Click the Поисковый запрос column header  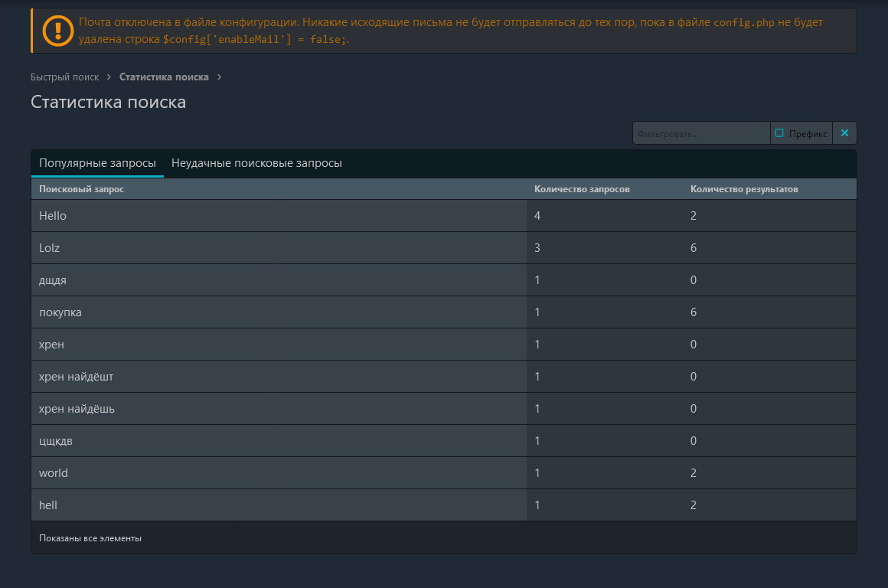[81, 189]
